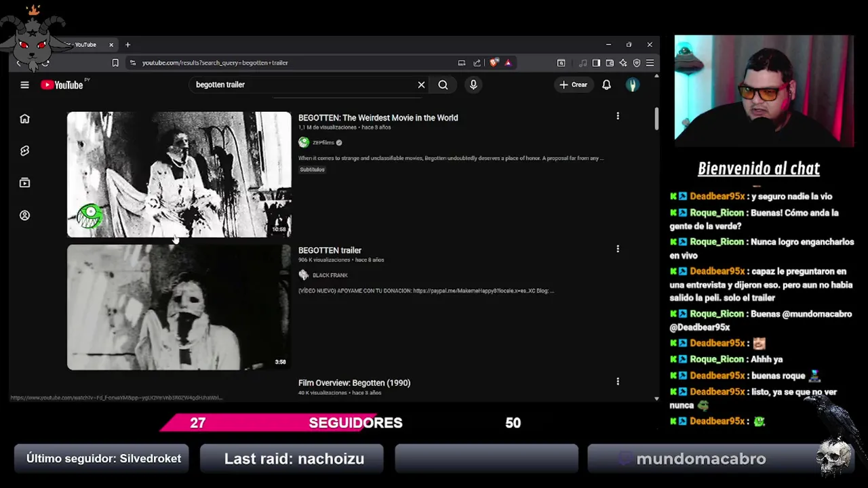The width and height of the screenshot is (868, 488).
Task: Click '906 K visualizaciones' text
Action: point(324,260)
